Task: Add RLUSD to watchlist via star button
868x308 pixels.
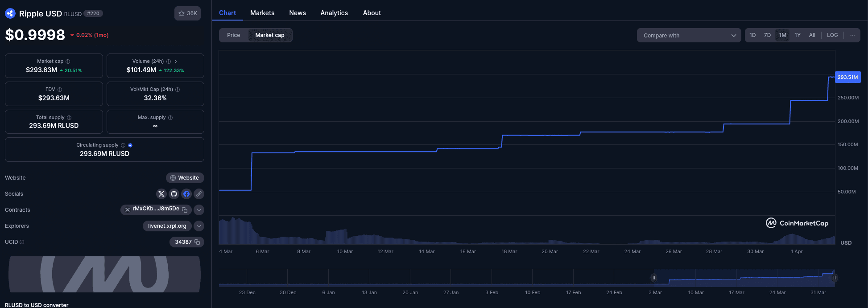Action: (x=187, y=13)
